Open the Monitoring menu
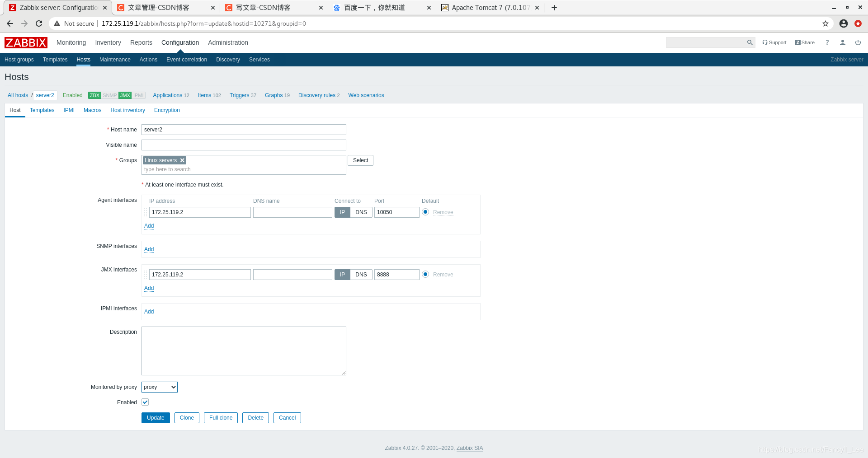The width and height of the screenshot is (868, 458). click(71, 42)
